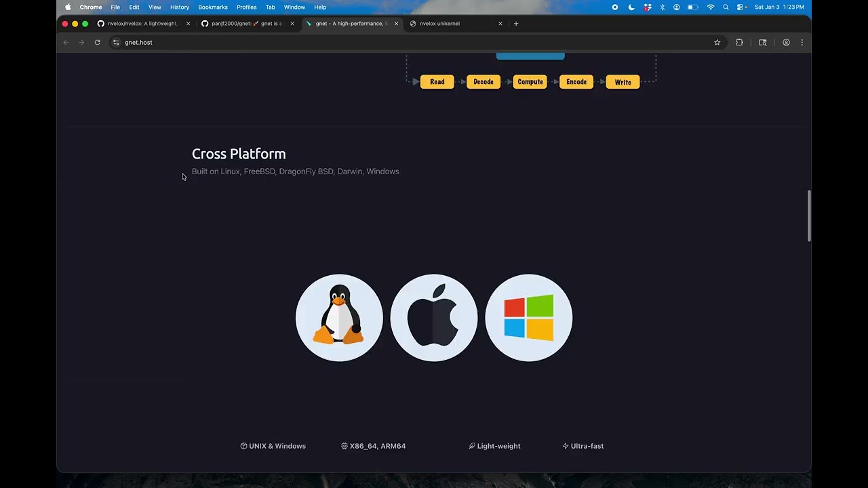This screenshot has width=868, height=488.
Task: Click the page vertical scrollbar thumb
Action: click(808, 216)
